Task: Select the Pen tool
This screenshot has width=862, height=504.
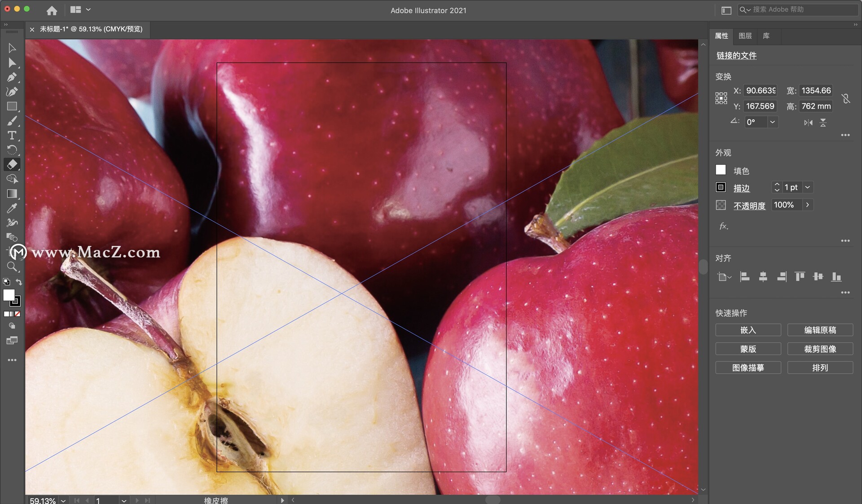Action: point(12,77)
